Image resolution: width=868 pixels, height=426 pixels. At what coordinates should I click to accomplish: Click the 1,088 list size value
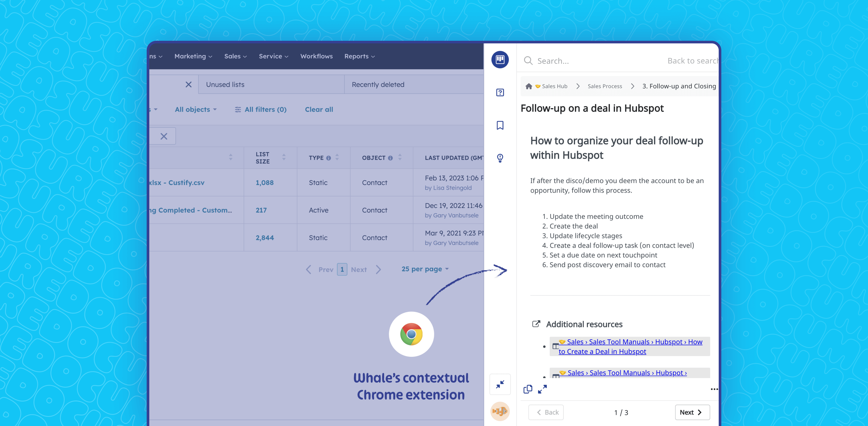point(264,182)
